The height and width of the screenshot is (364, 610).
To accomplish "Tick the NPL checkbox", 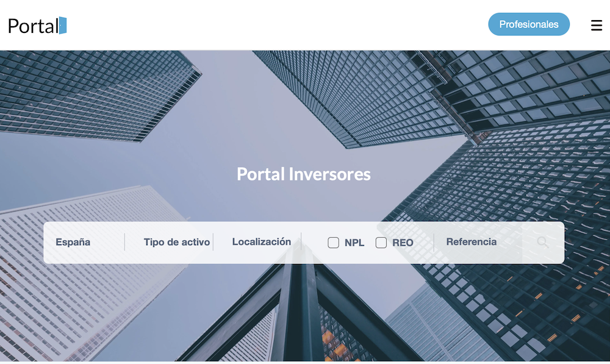I will (x=334, y=243).
